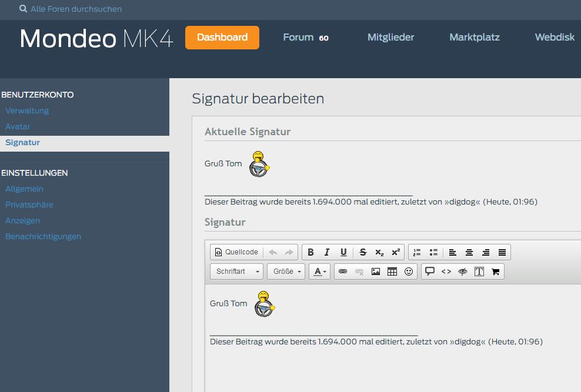Toggle bold formatting in editor toolbar

coord(310,252)
